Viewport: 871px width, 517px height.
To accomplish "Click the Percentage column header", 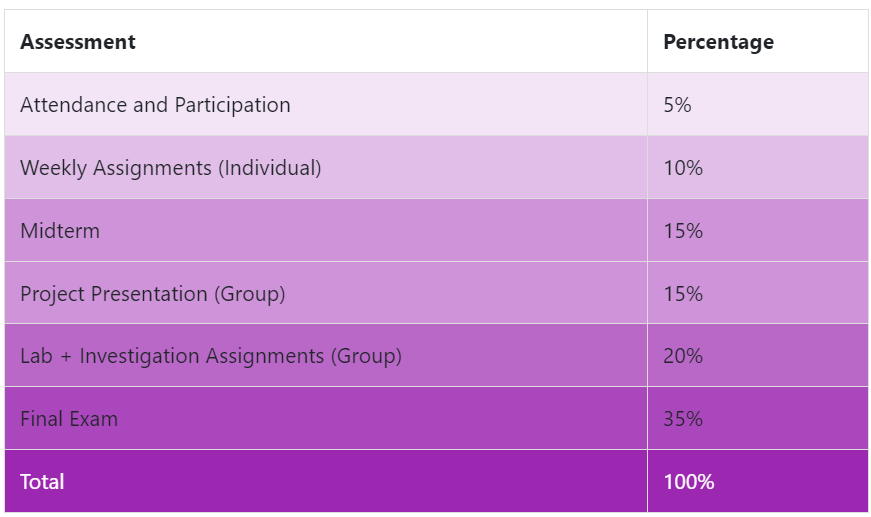I will coord(718,42).
